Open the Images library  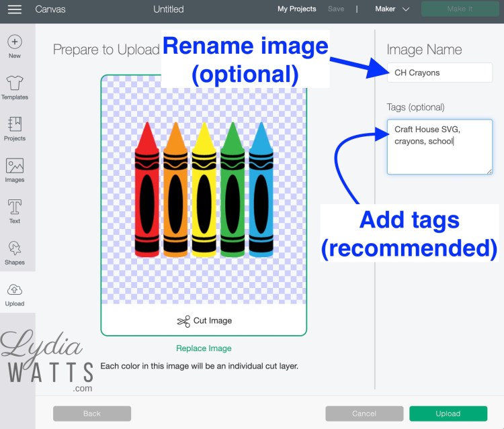(x=15, y=171)
